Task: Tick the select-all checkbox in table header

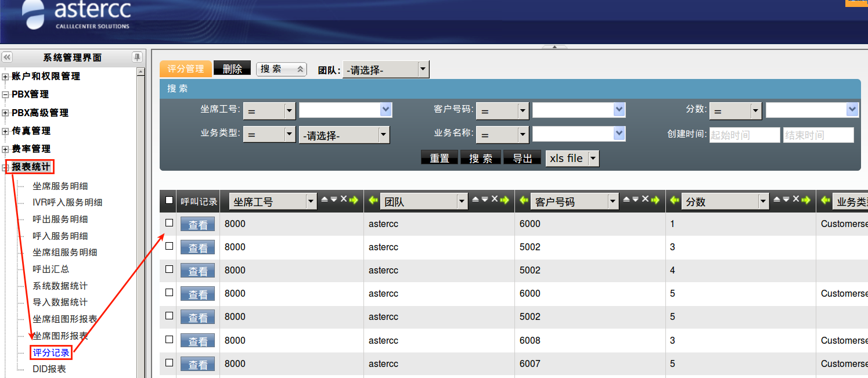Action: 169,200
